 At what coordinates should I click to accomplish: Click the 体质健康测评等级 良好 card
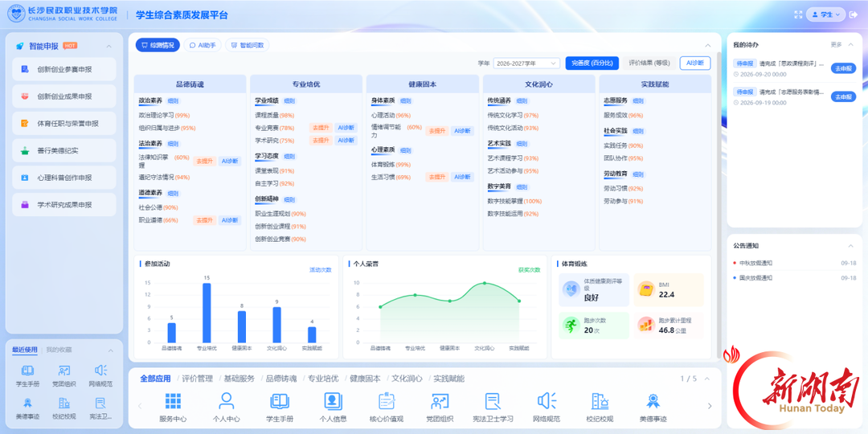(x=594, y=289)
